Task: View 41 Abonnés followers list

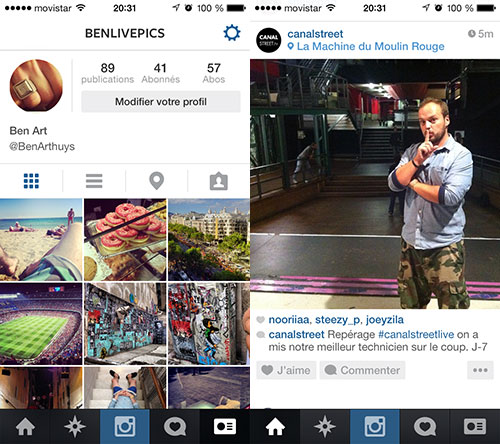Action: [160, 73]
